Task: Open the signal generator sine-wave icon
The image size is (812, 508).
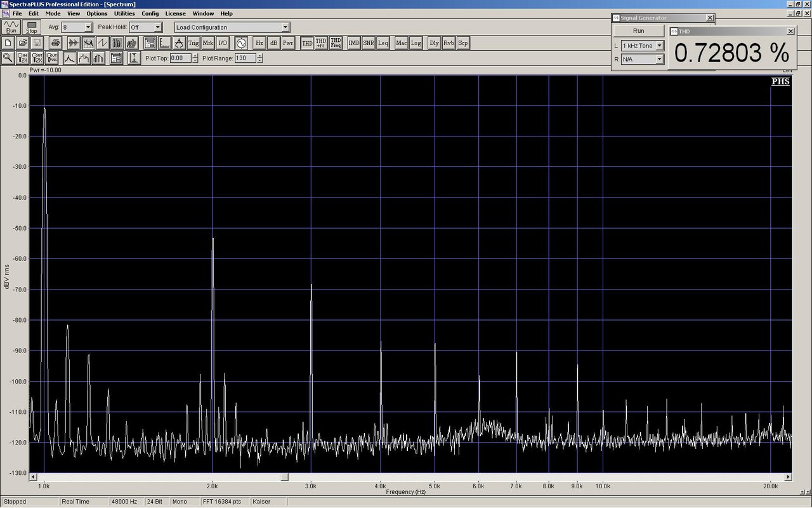Action: pos(241,43)
